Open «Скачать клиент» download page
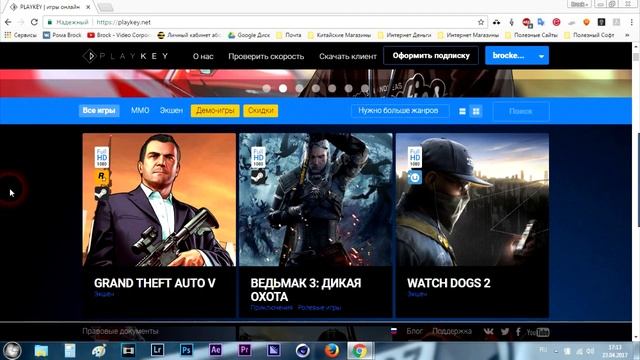This screenshot has width=640, height=360. pos(348,56)
